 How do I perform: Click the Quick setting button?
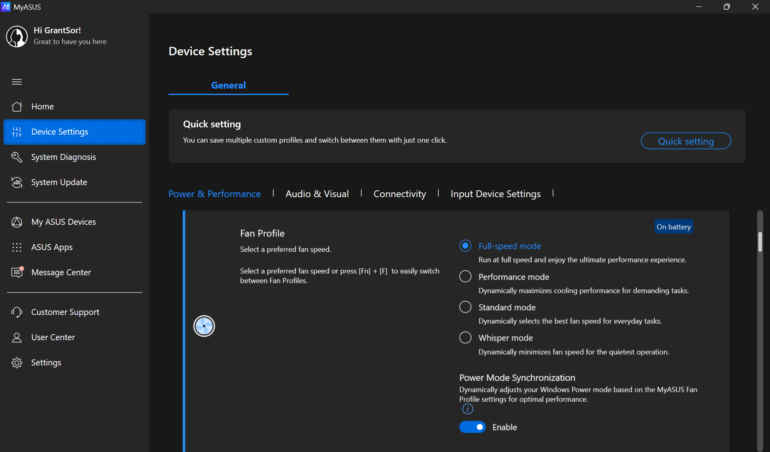[686, 141]
